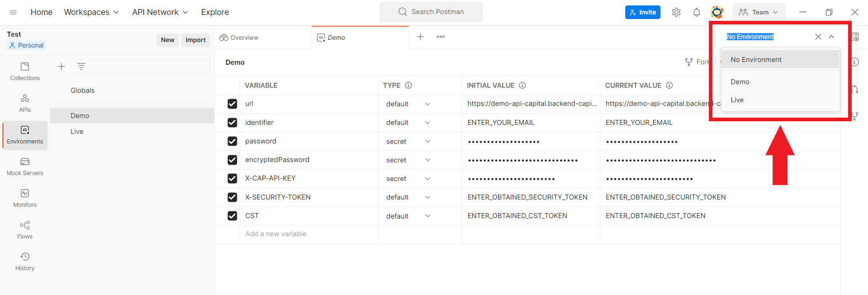Screen dimensions: 868x295
Task: Open Environments in the sidebar
Action: (25, 135)
